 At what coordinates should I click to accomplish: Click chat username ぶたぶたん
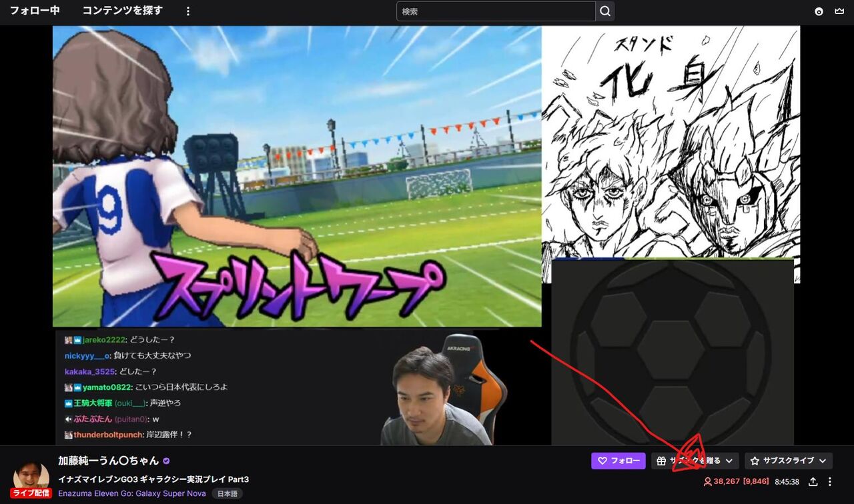click(x=93, y=419)
